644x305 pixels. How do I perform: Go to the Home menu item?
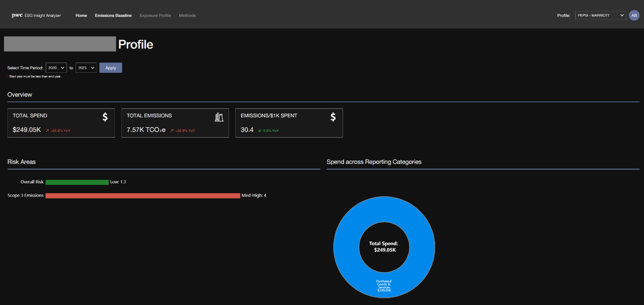tap(81, 16)
